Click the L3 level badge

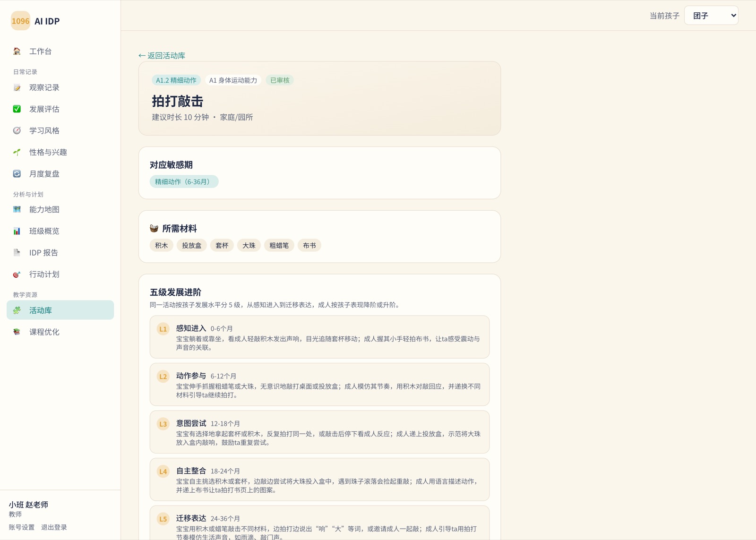click(163, 424)
